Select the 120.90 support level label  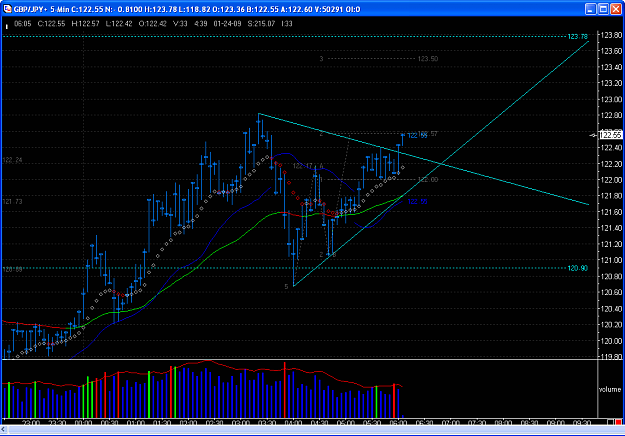pyautogui.click(x=577, y=268)
